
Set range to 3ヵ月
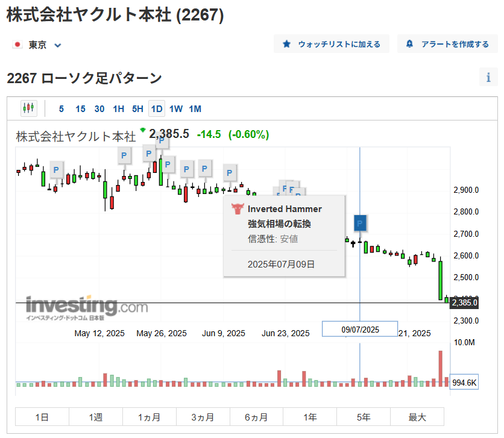[x=203, y=417]
